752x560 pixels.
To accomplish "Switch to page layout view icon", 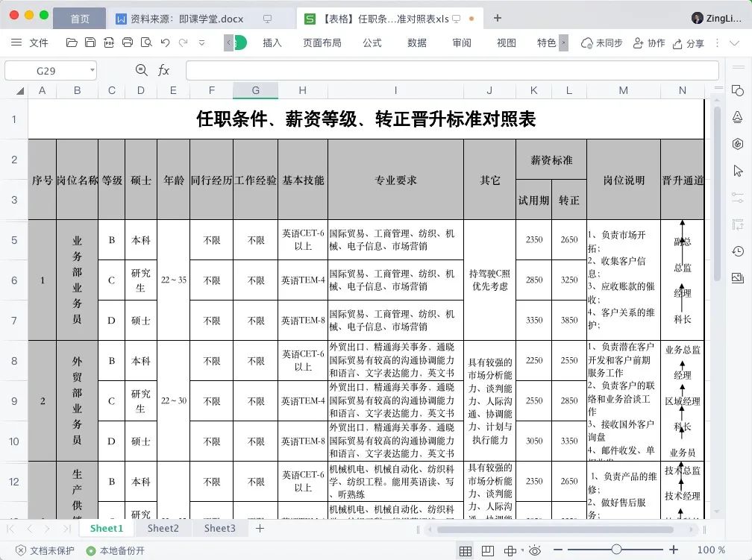I will click(488, 550).
